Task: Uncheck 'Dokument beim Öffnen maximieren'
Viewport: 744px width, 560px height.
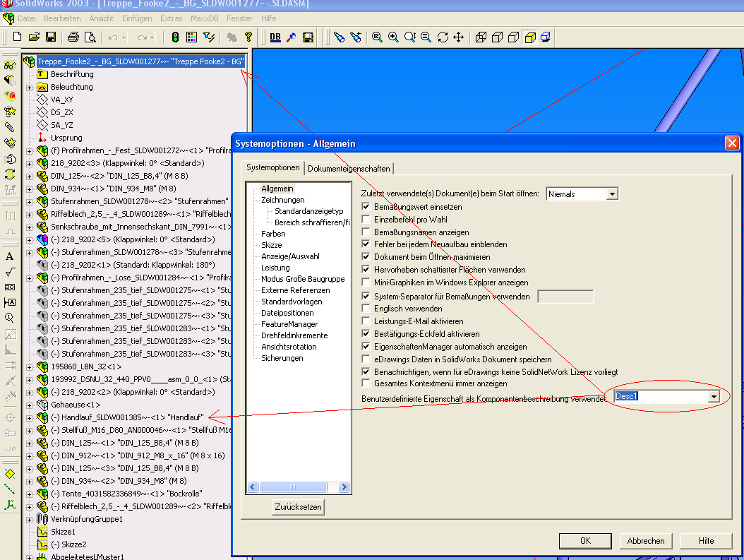Action: 366,257
